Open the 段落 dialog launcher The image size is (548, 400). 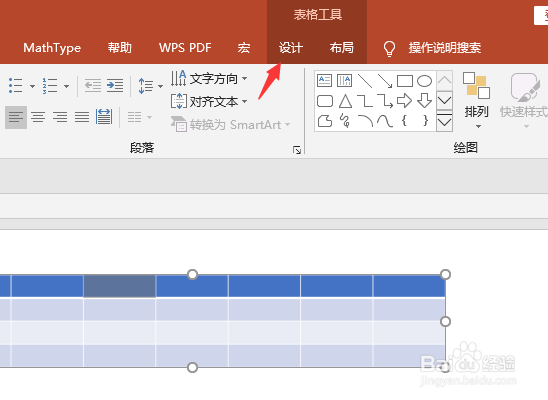297,150
